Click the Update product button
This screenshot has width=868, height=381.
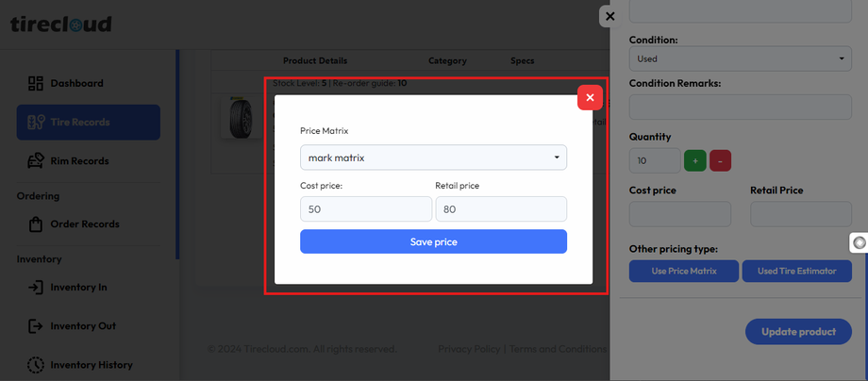[798, 332]
